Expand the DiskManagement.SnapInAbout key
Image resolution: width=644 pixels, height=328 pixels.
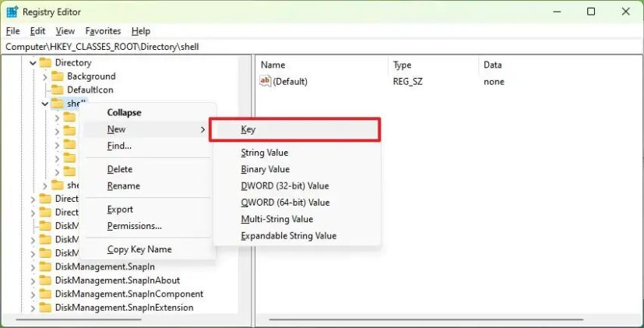pyautogui.click(x=33, y=280)
